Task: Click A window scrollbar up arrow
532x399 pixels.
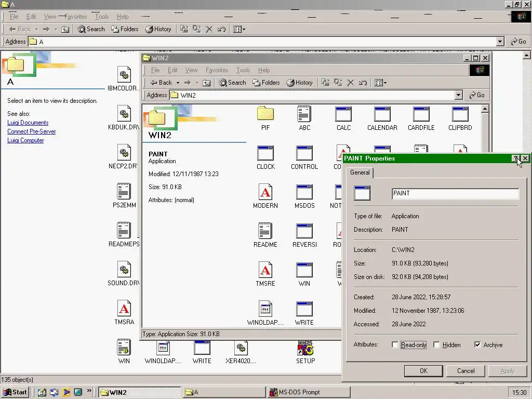Action: pos(527,55)
